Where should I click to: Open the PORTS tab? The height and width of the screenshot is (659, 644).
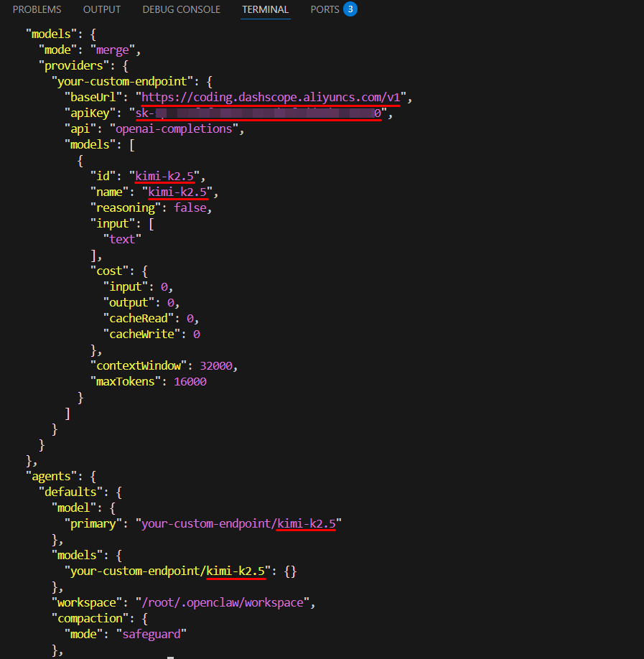[325, 9]
